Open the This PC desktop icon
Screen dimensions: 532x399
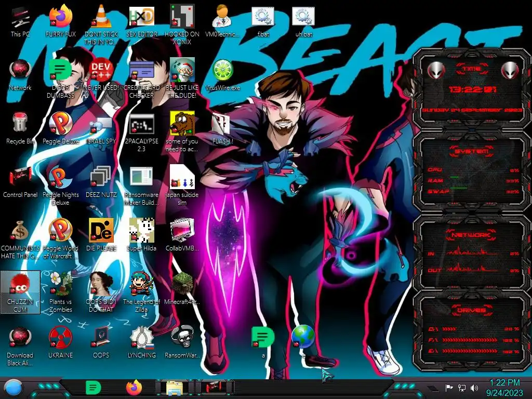pos(20,17)
